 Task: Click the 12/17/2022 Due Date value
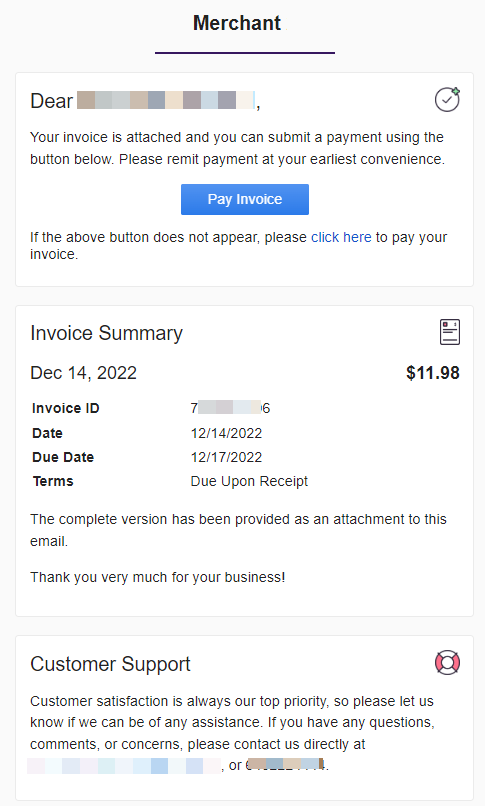pos(226,457)
